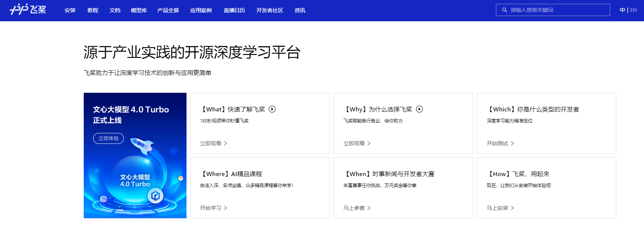Click the 马上安装 link
The height and width of the screenshot is (238, 644).
(x=497, y=208)
